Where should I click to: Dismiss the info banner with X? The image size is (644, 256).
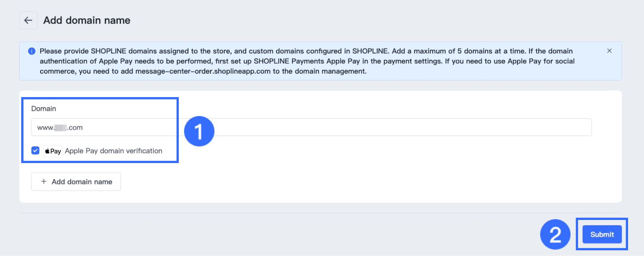pyautogui.click(x=609, y=51)
